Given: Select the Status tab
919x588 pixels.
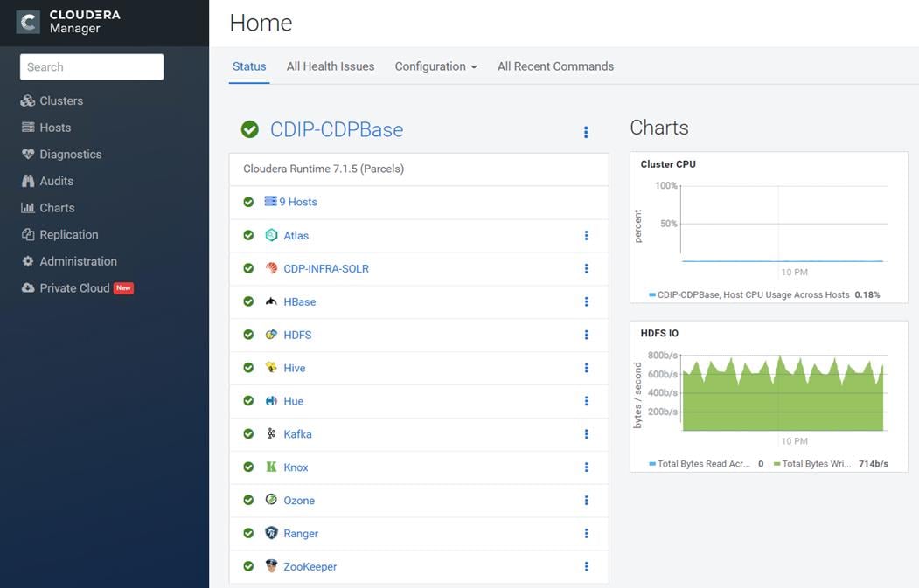Looking at the screenshot, I should (x=249, y=66).
